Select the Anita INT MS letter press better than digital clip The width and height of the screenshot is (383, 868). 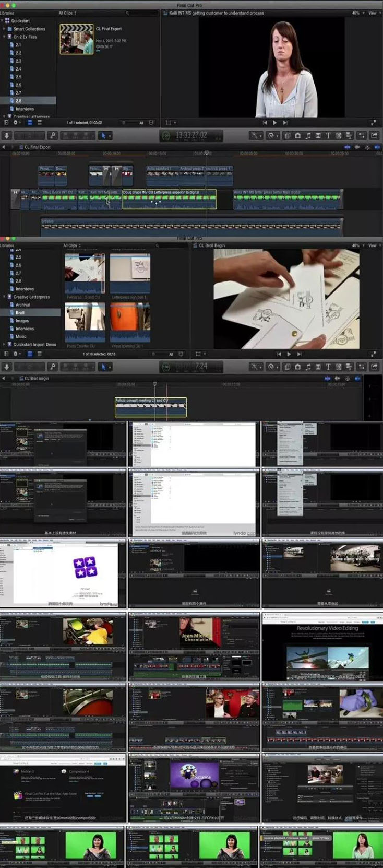[x=288, y=199]
